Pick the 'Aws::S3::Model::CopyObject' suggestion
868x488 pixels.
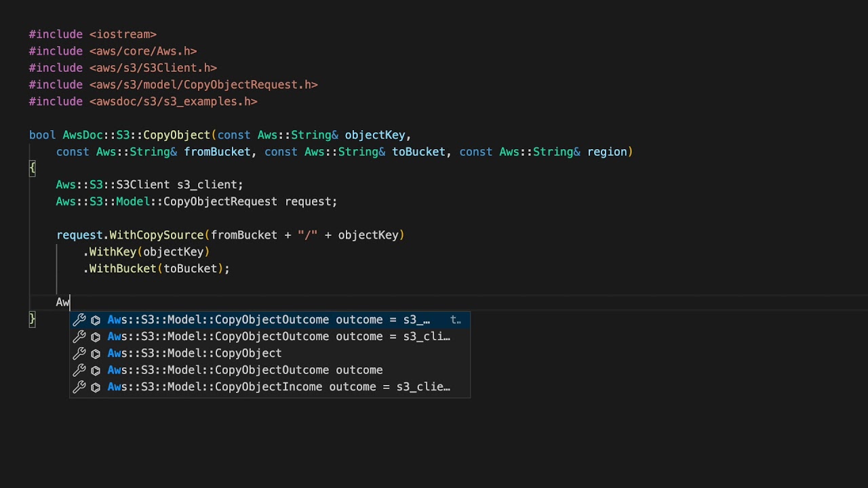tap(270, 353)
